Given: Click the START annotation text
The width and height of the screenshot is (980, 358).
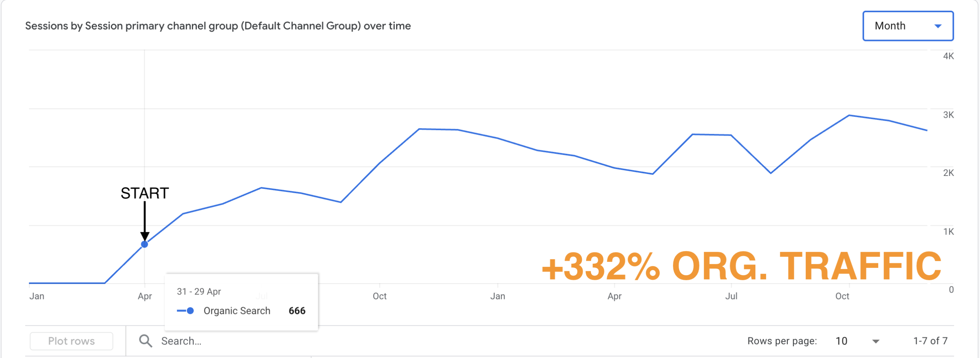Looking at the screenshot, I should [145, 193].
